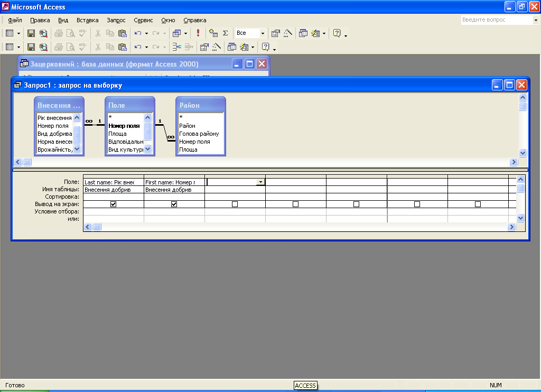541x392 pixels.
Task: Save query with the upper toolbar floppy icon
Action: (x=31, y=33)
